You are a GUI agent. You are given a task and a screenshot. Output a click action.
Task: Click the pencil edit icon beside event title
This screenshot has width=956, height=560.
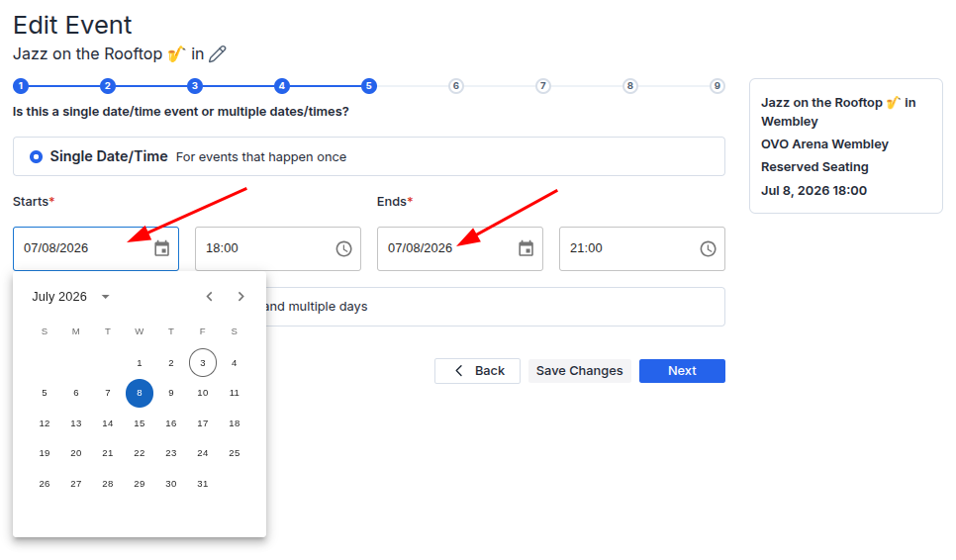pos(217,54)
